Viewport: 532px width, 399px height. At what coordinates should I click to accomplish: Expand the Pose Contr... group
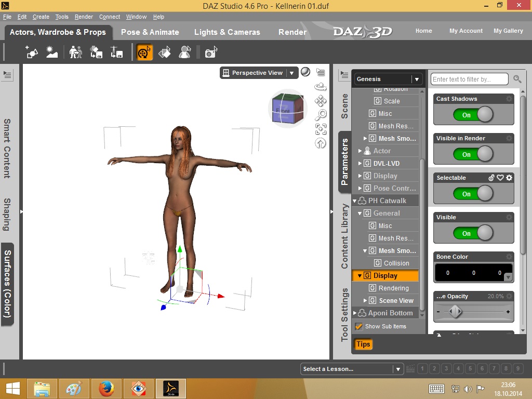(x=360, y=188)
